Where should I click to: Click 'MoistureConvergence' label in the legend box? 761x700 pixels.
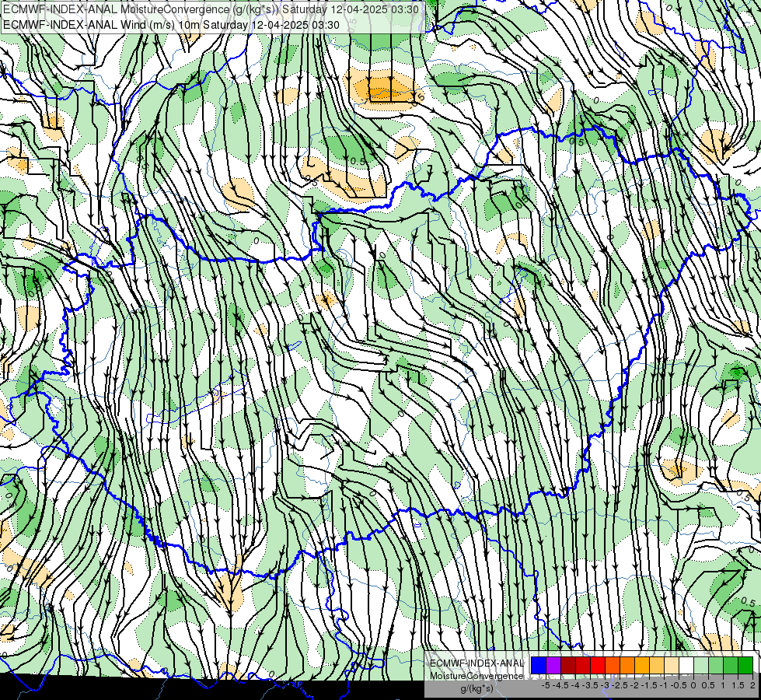[x=476, y=676]
